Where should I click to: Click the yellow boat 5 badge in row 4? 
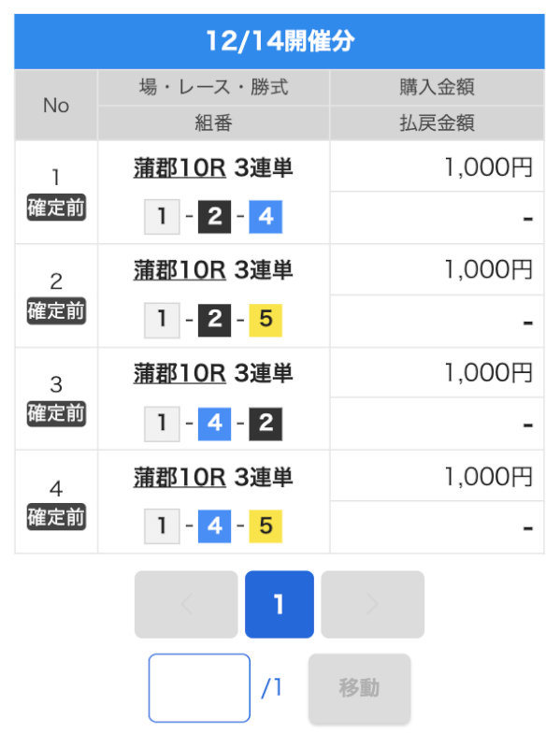266,526
